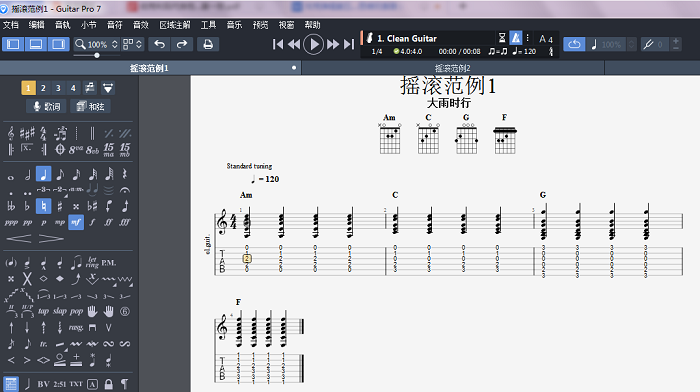
Task: Select the half note duration icon
Action: point(28,174)
